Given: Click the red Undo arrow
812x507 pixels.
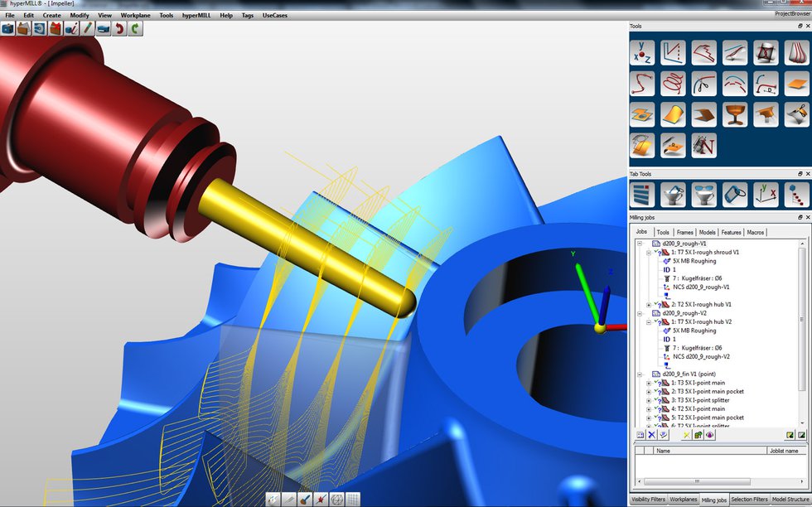Looking at the screenshot, I should pos(119,28).
